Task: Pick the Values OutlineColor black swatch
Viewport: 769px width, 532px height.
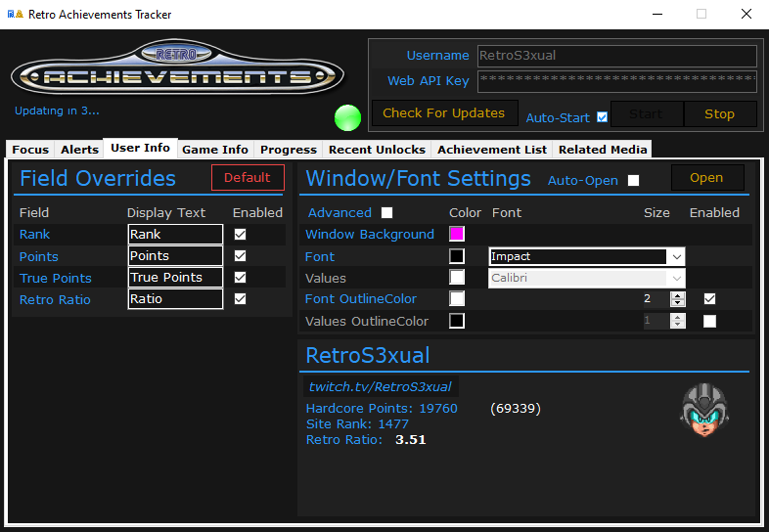Action: point(457,321)
